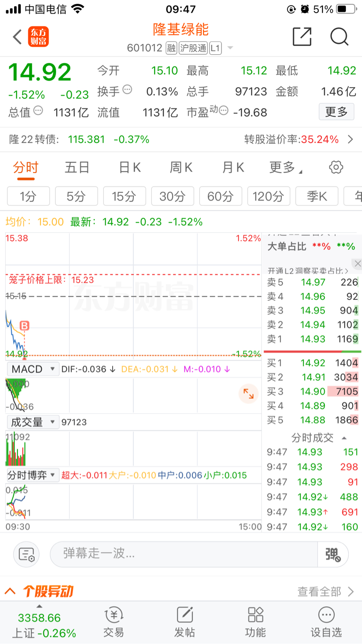Select the 30分 interval button
Image resolution: width=362 pixels, height=644 pixels.
coord(173,196)
